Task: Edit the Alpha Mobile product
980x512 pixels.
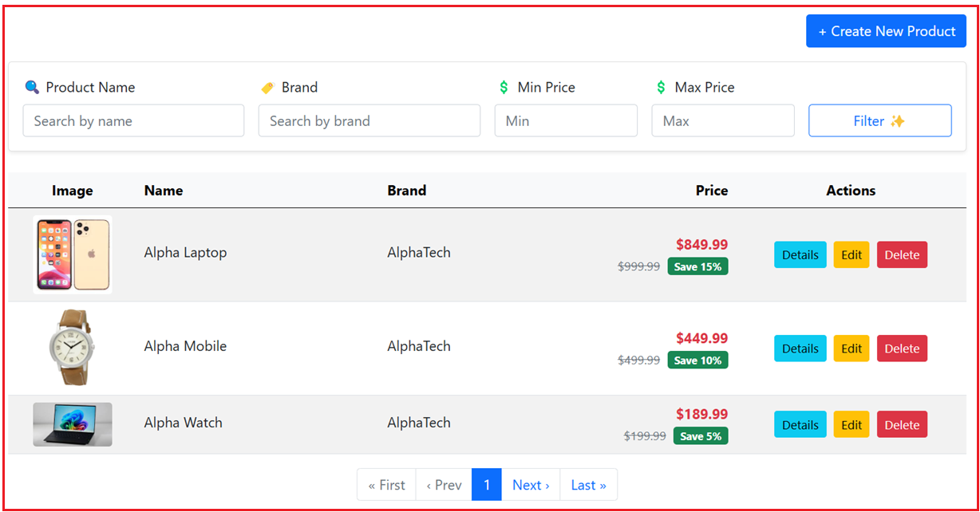Action: 852,349
